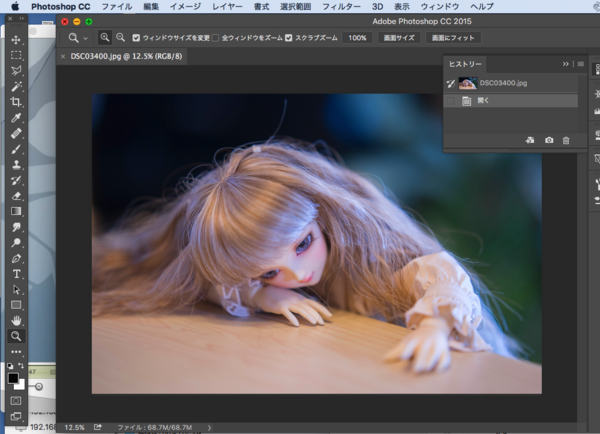
Task: Set history brush source for DSC03400.jpg snapshot
Action: tap(451, 83)
